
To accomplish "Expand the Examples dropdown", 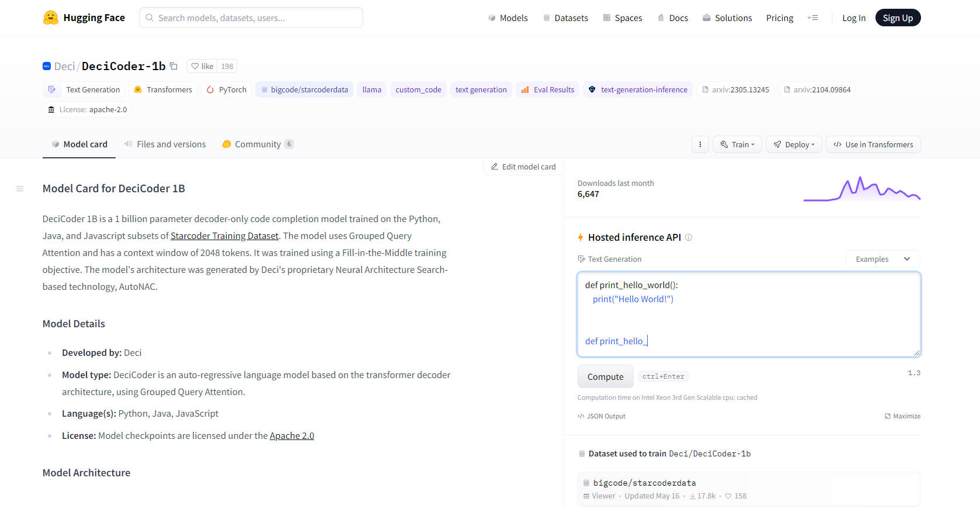I will (882, 259).
